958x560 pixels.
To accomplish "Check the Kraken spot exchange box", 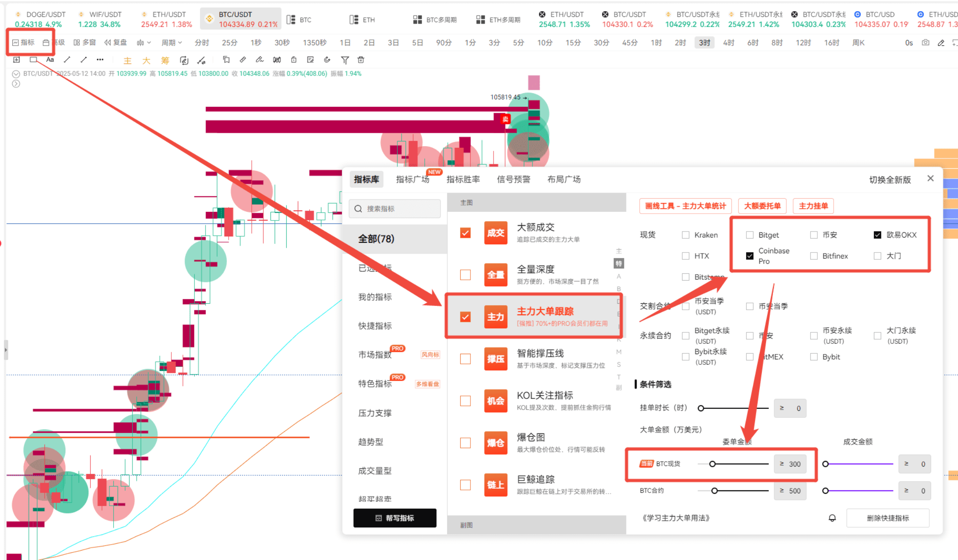I will 686,235.
